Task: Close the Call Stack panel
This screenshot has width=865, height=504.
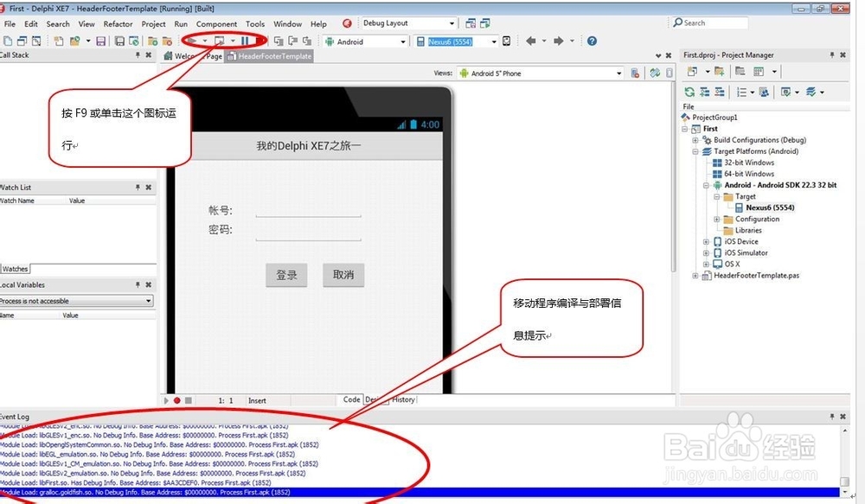Action: (149, 55)
